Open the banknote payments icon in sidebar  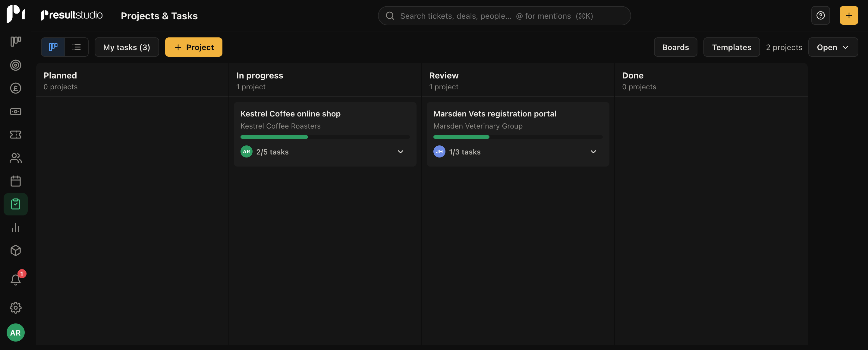[x=15, y=112]
